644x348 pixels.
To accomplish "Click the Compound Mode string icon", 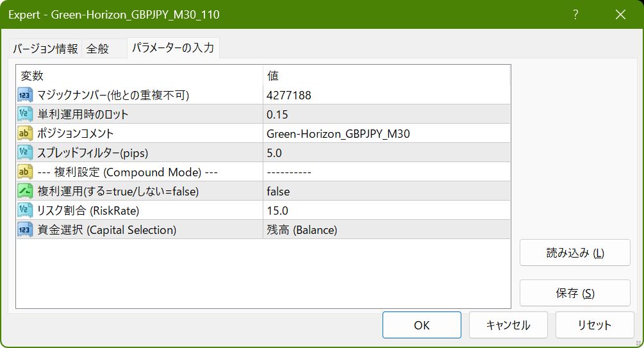I will [x=25, y=172].
